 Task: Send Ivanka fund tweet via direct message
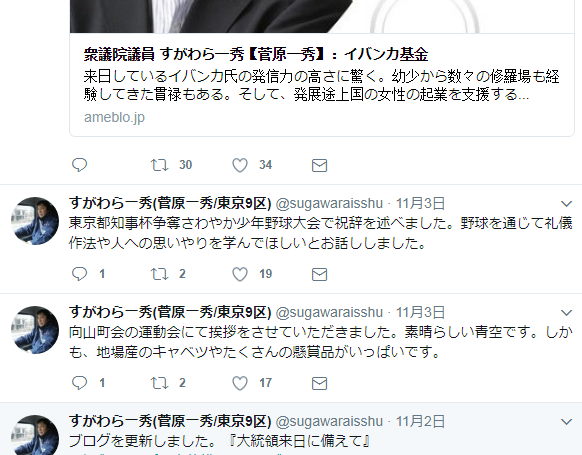click(319, 165)
